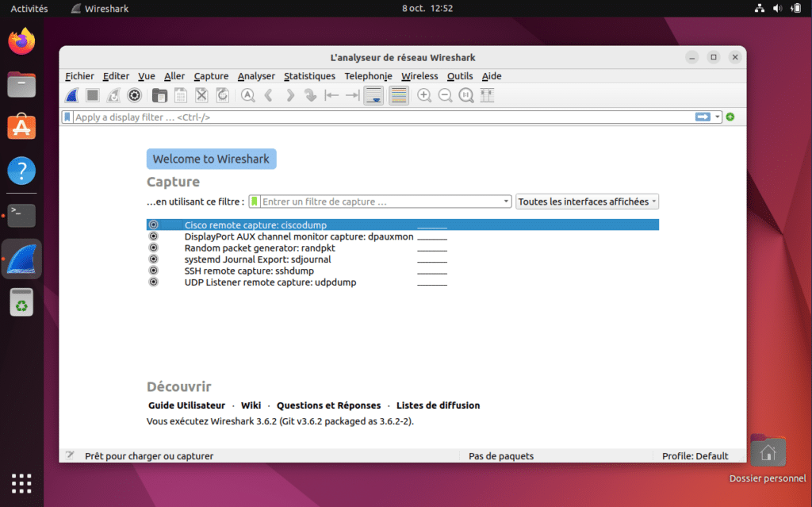
Task: Open the Aide menu
Action: point(492,76)
